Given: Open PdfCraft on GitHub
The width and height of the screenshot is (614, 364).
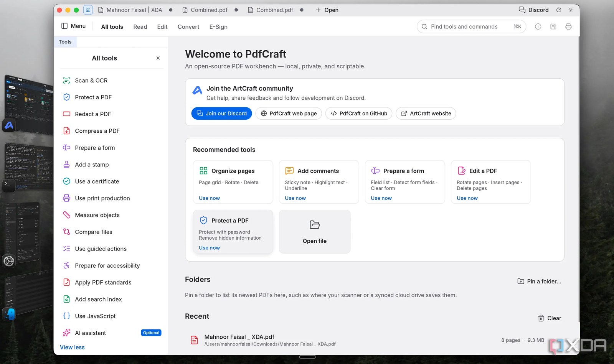Looking at the screenshot, I should [x=359, y=114].
